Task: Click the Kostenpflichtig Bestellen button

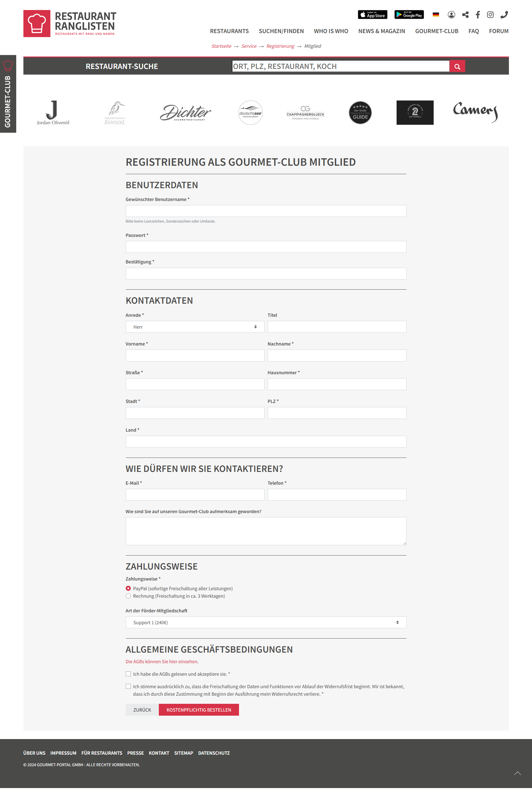Action: (x=198, y=710)
